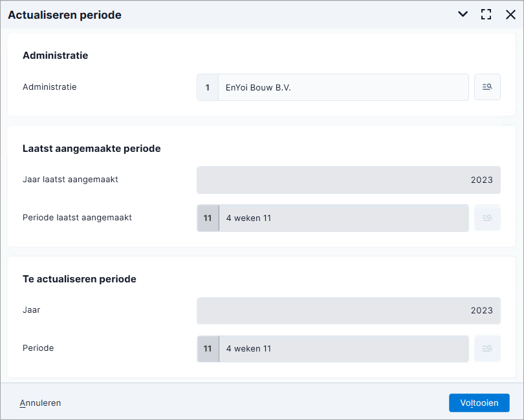The image size is (524, 420).
Task: Click the Actualiseren periode title text
Action: [x=65, y=15]
